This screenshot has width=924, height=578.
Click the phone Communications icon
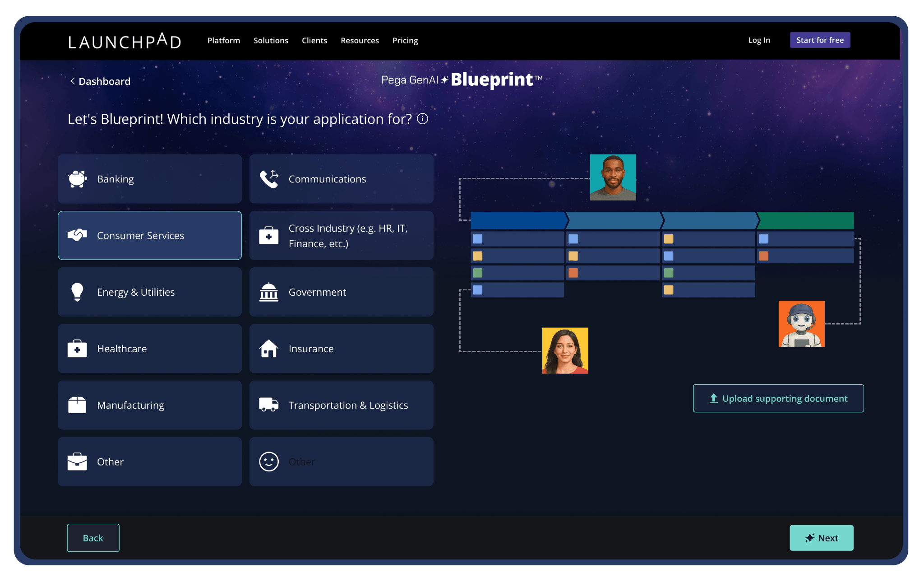pos(269,179)
